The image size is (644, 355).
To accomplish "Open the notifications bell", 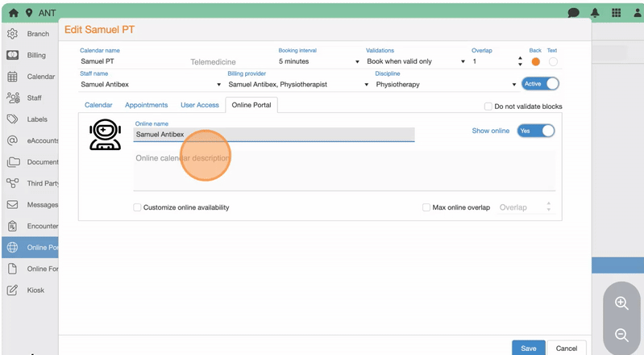I will click(596, 13).
